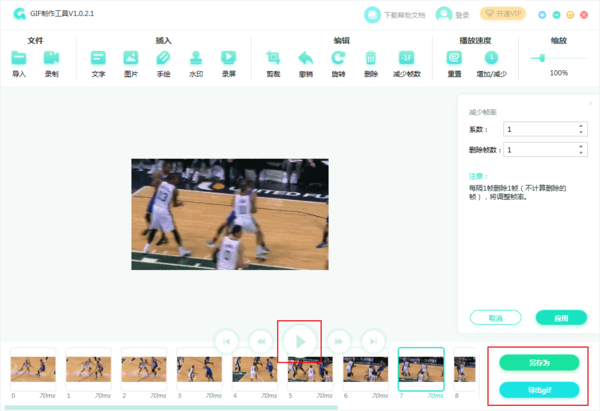Image resolution: width=600 pixels, height=411 pixels.
Task: Click the 重置 playback speed icon
Action: pyautogui.click(x=454, y=59)
